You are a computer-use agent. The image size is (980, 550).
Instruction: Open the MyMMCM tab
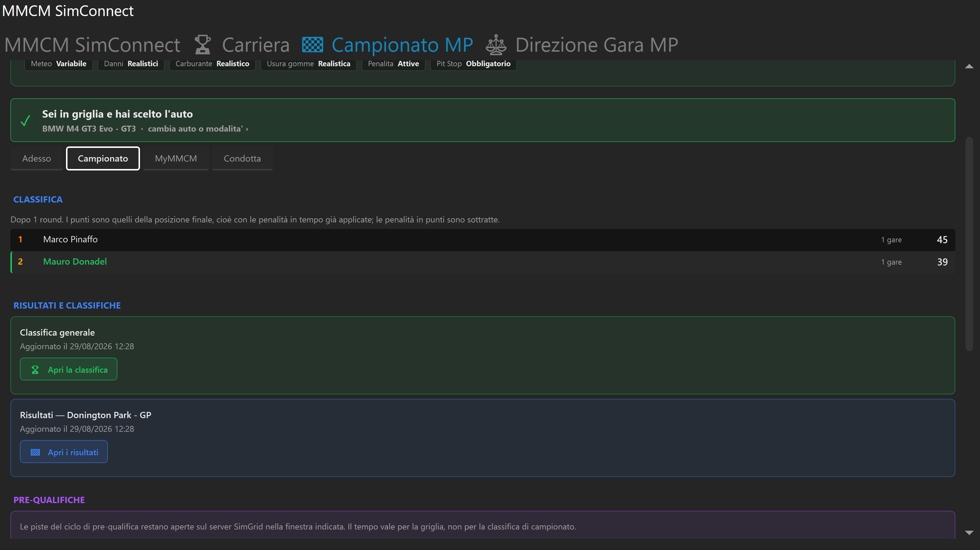point(176,159)
